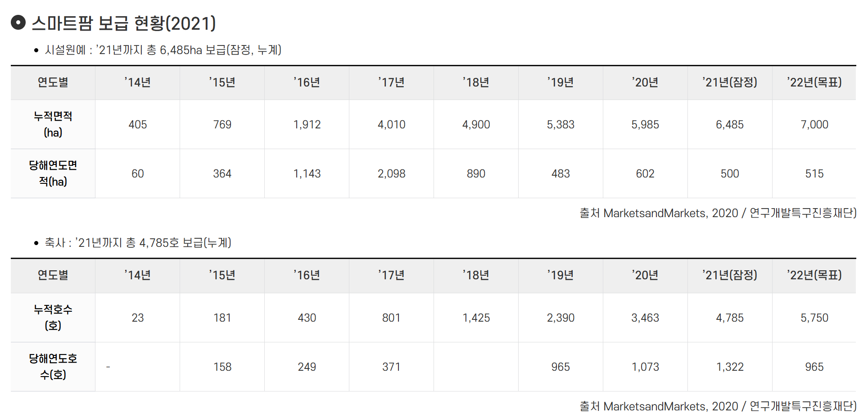Click the cell showing 7,000 target area
The image size is (868, 414).
(x=814, y=124)
